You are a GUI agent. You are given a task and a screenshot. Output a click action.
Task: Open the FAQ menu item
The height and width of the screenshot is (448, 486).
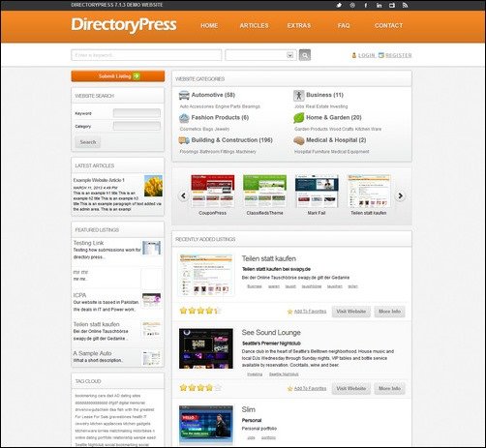(x=344, y=26)
